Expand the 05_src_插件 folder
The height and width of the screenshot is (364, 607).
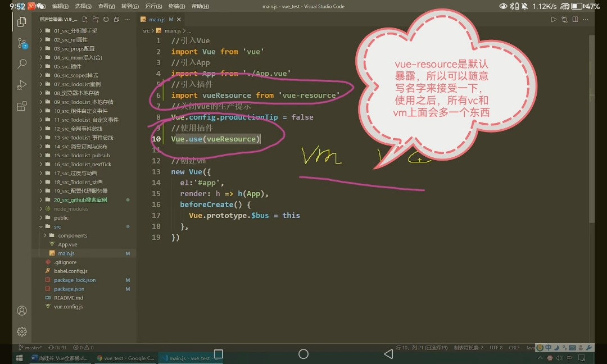tap(84, 66)
